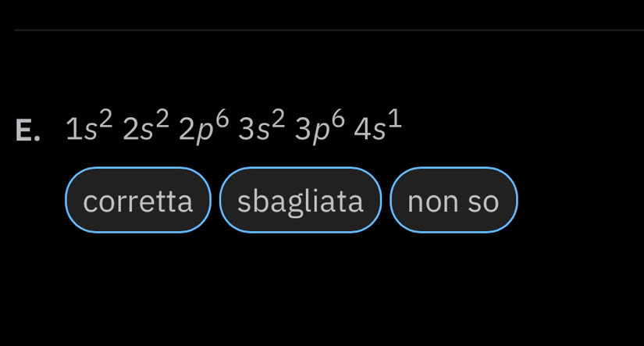644x346 pixels.
Task: Choose the "non so" answer
Action: (454, 201)
